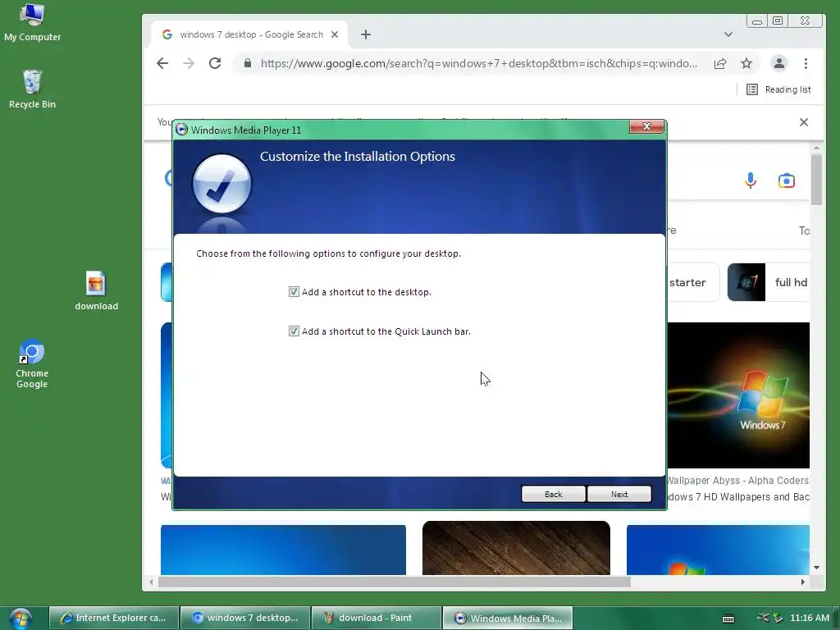Open the Reading list

pos(778,89)
